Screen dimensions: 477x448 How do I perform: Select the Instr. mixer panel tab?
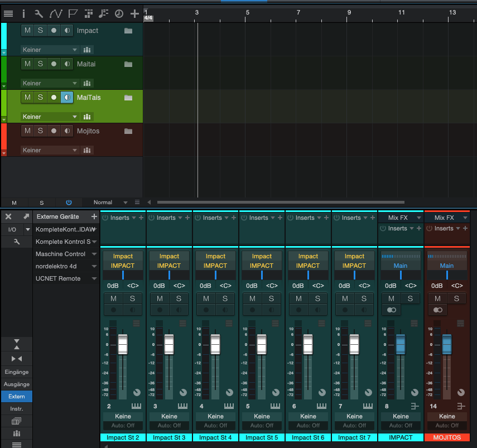17,409
